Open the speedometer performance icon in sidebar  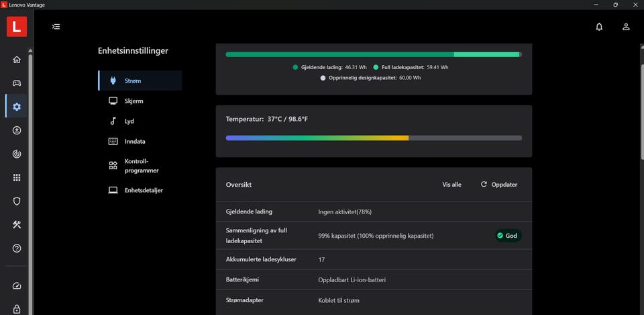click(16, 286)
